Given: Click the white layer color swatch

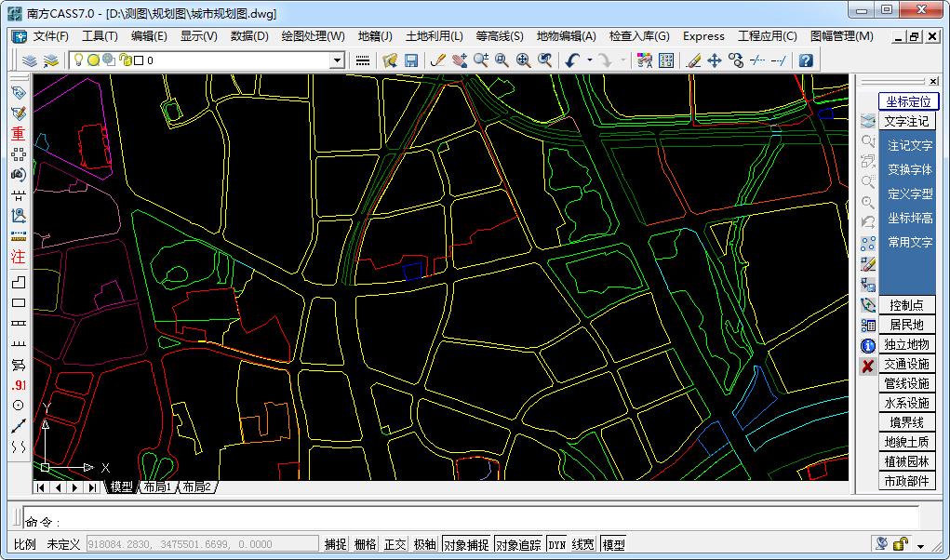Looking at the screenshot, I should coord(139,60).
